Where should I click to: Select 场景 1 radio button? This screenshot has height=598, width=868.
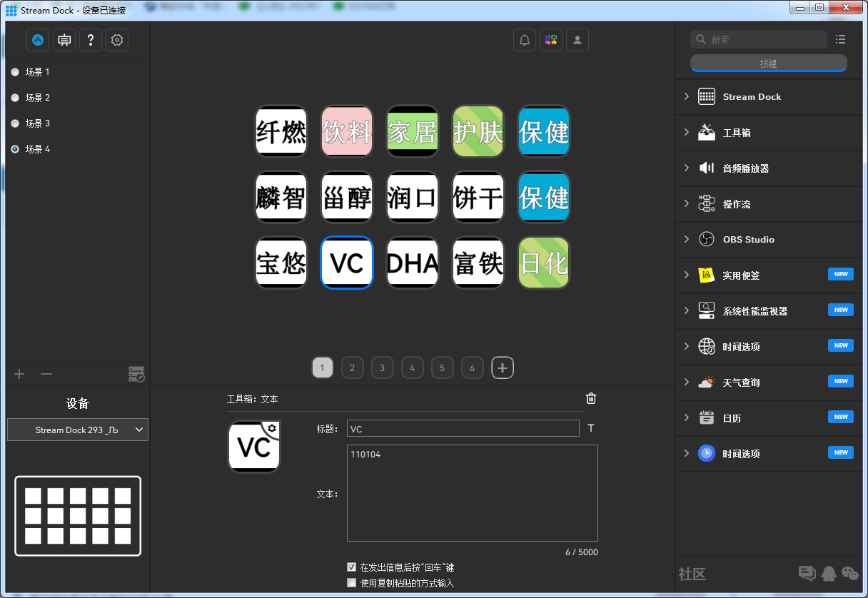click(15, 72)
